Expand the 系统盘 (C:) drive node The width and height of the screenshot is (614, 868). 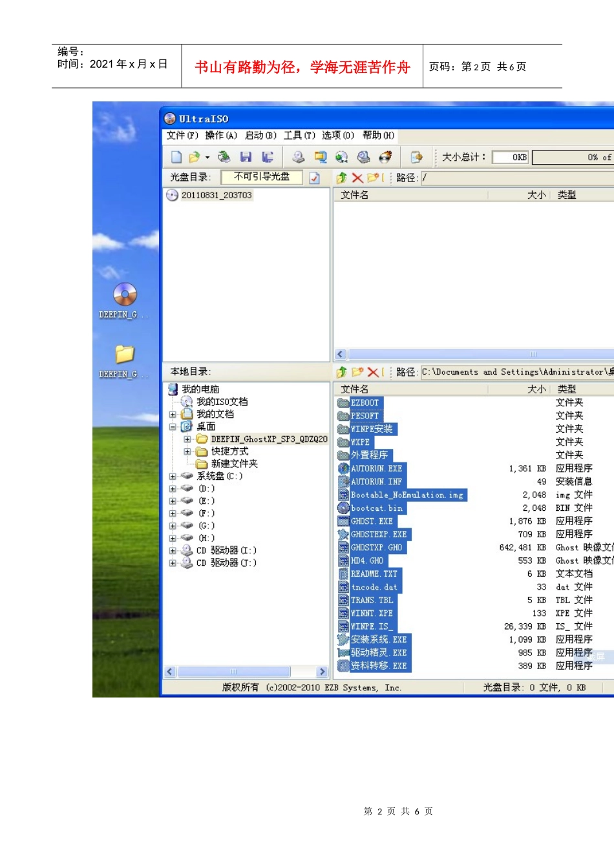[x=173, y=477]
